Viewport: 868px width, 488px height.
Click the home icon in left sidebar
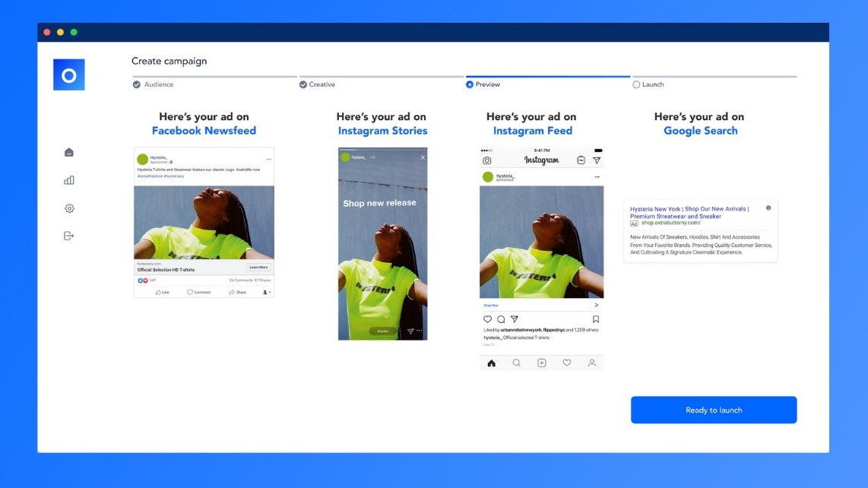69,153
